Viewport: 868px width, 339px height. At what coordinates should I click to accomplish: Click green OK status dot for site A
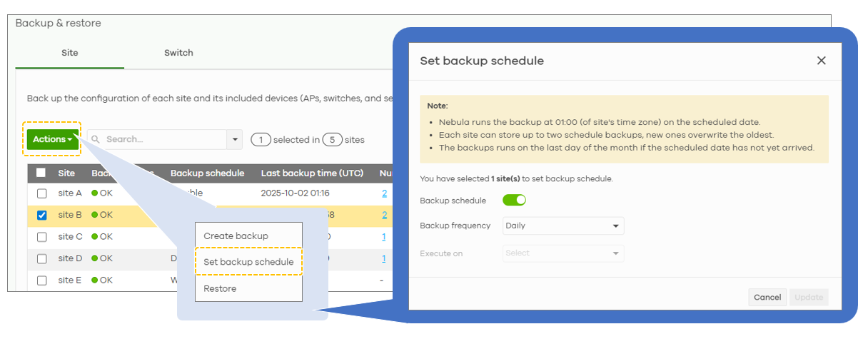[95, 193]
